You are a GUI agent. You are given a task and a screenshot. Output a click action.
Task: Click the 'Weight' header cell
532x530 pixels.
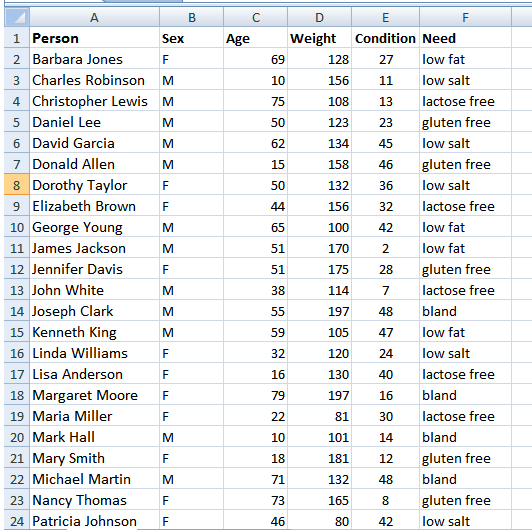pos(320,38)
